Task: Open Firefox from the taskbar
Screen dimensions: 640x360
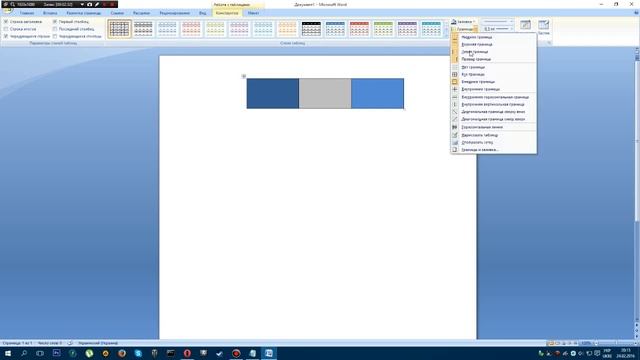Action: tap(122, 353)
